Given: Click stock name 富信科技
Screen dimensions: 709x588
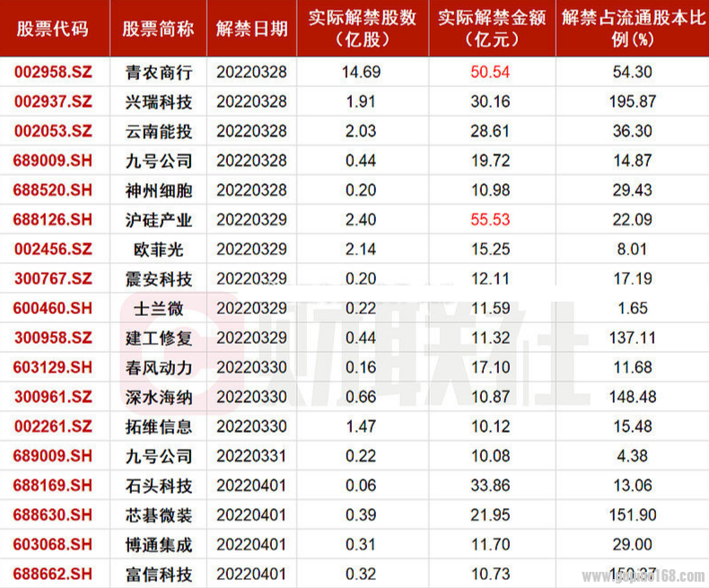Looking at the screenshot, I should pos(159,575).
